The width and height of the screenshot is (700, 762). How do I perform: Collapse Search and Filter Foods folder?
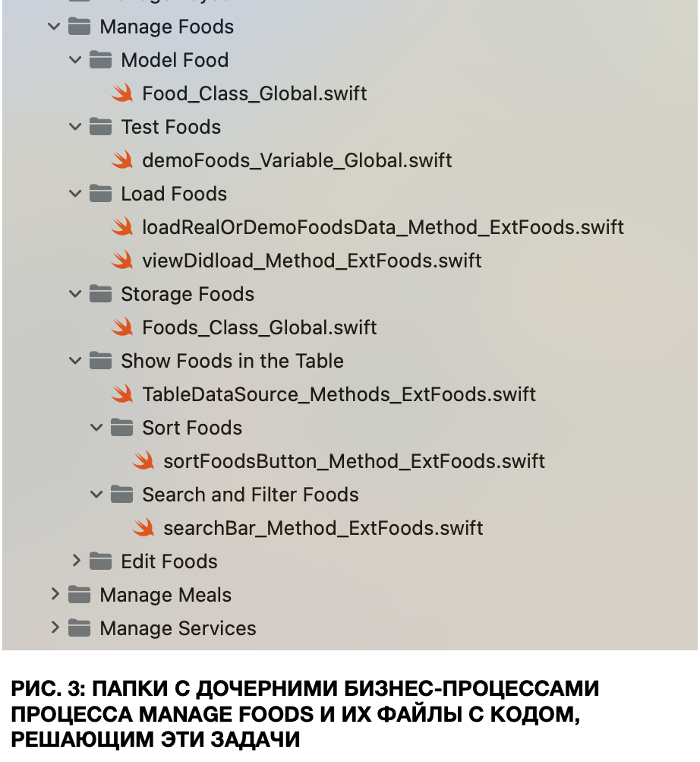tap(96, 495)
